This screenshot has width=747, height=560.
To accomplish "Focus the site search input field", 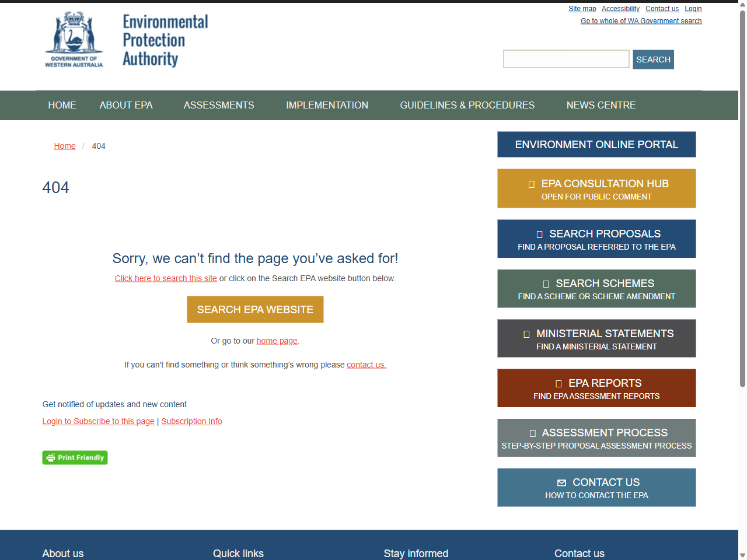I will pyautogui.click(x=566, y=59).
